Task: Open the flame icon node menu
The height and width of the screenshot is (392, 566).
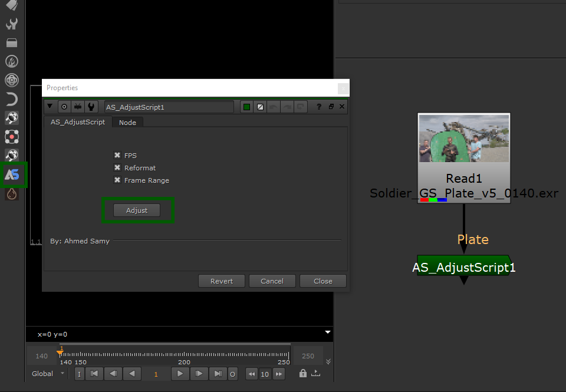Action: pyautogui.click(x=12, y=62)
